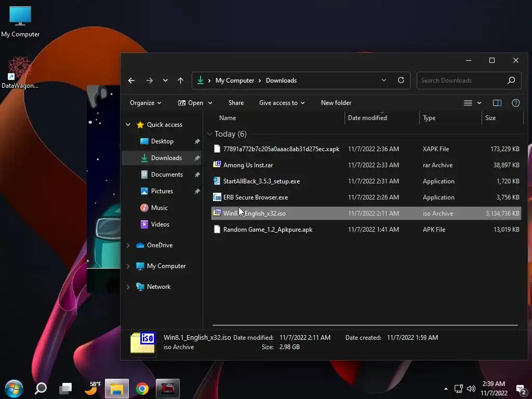Open the volume control in system tray
Viewport: 532px width, 399px height.
tap(471, 389)
